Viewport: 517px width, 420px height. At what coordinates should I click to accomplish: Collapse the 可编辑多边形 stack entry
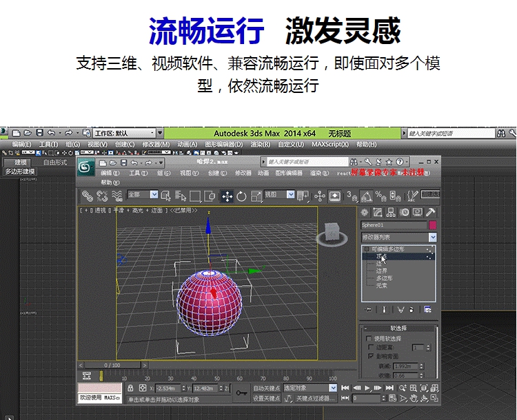pos(367,249)
